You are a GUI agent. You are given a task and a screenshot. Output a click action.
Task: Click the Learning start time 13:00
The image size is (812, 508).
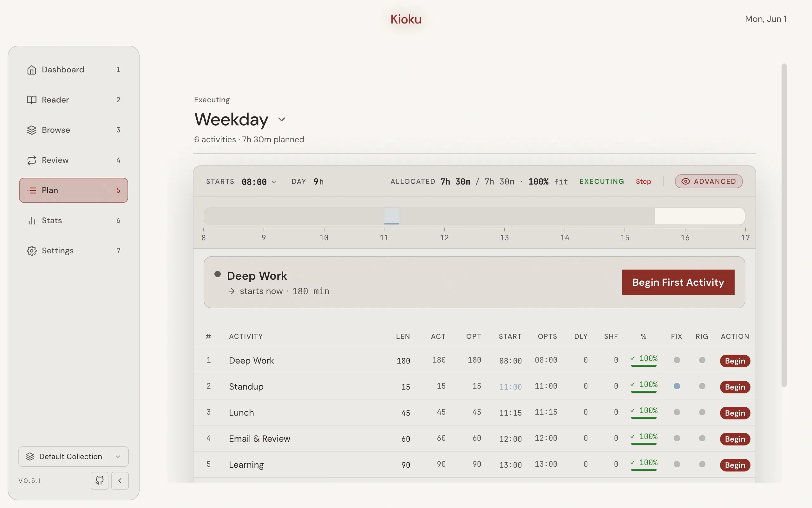[x=510, y=465]
